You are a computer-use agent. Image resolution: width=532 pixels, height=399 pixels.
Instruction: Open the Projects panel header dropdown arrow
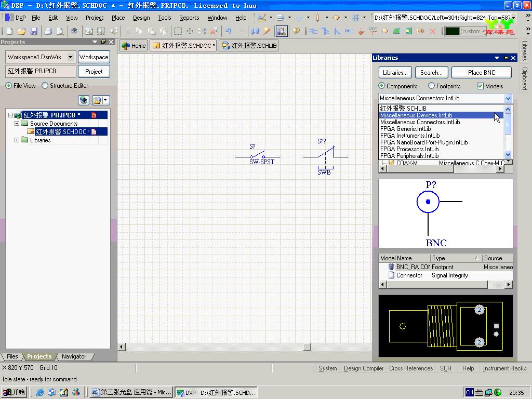pyautogui.click(x=95, y=42)
